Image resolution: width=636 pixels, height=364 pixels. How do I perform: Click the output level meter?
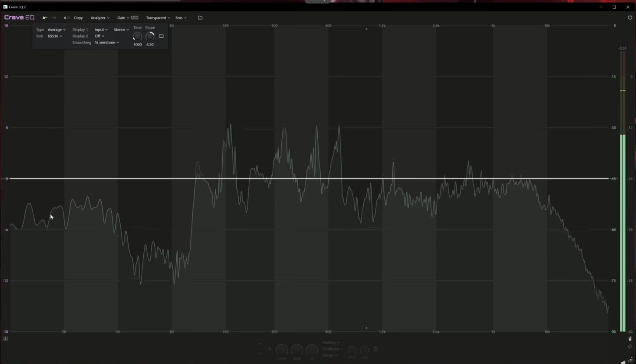tap(622, 191)
